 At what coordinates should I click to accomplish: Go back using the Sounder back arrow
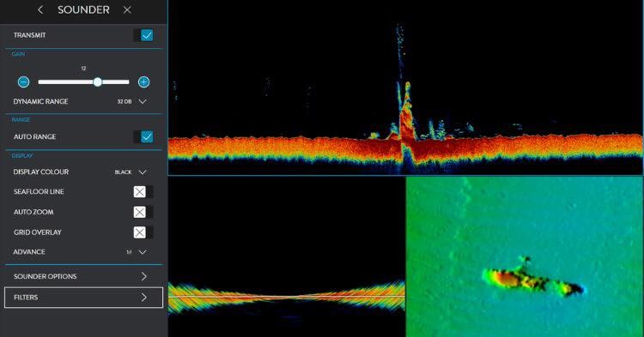(x=40, y=9)
